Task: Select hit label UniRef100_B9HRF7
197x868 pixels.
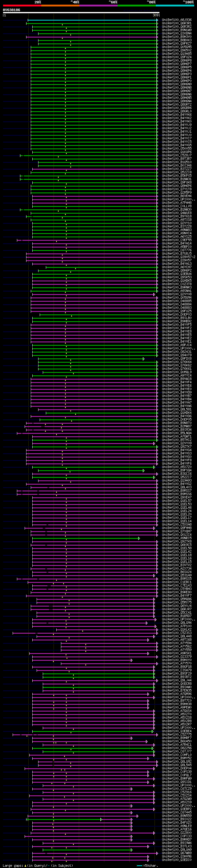Action: tap(176, 738)
